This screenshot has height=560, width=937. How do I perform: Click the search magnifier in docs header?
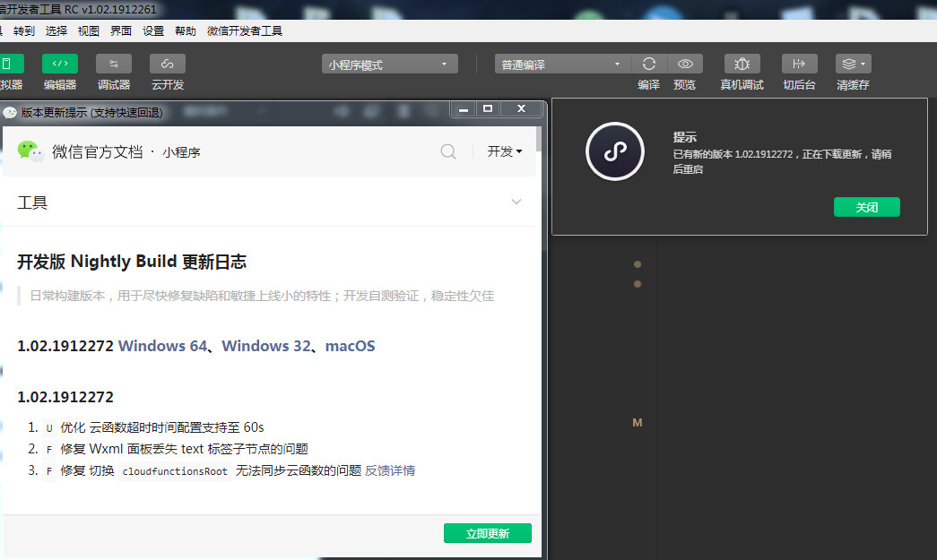[448, 151]
